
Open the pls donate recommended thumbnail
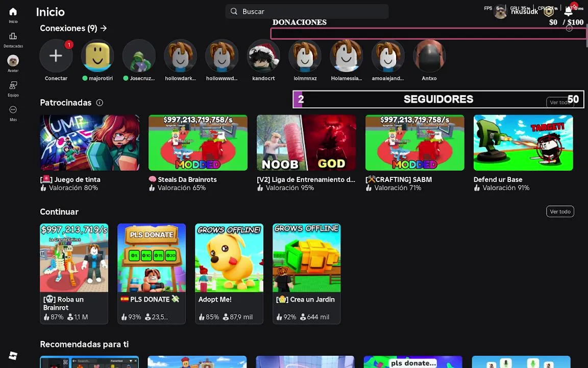(413, 362)
